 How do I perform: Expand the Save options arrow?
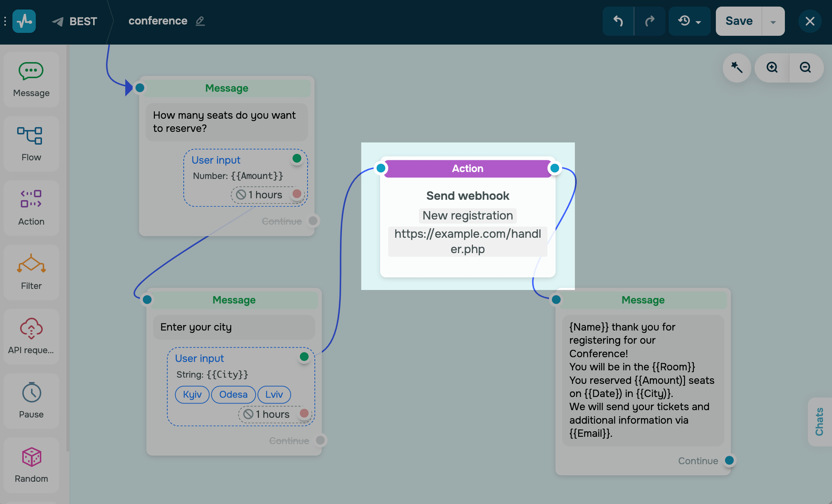click(773, 22)
